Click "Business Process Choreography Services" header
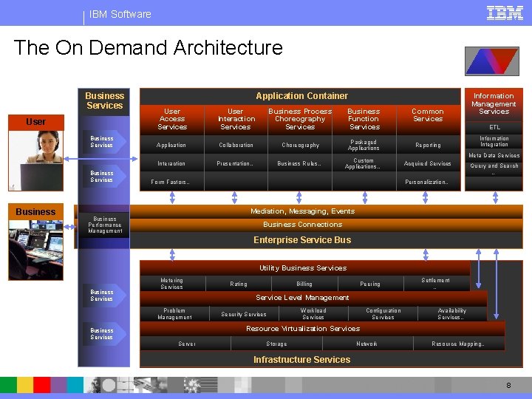Viewport: 532px width, 399px height. point(300,119)
